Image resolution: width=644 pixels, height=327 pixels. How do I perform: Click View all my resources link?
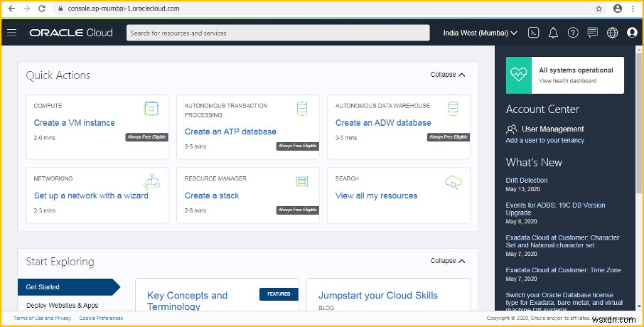pyautogui.click(x=376, y=195)
